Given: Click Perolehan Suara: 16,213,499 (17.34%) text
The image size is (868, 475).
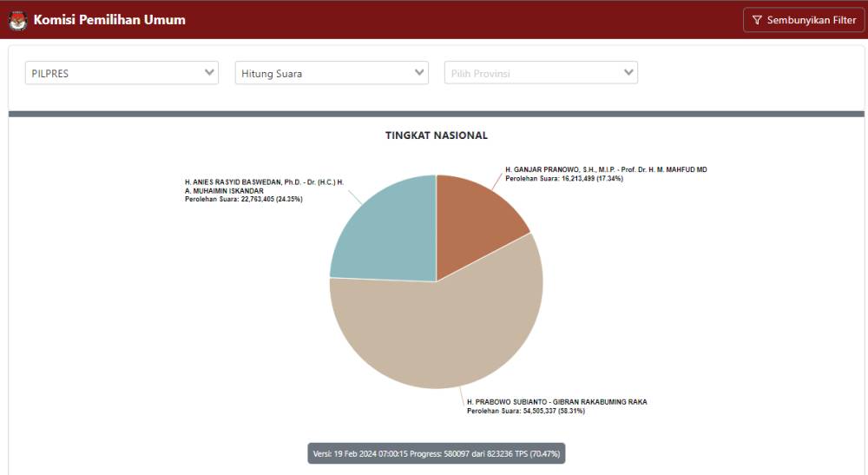Looking at the screenshot, I should 564,179.
